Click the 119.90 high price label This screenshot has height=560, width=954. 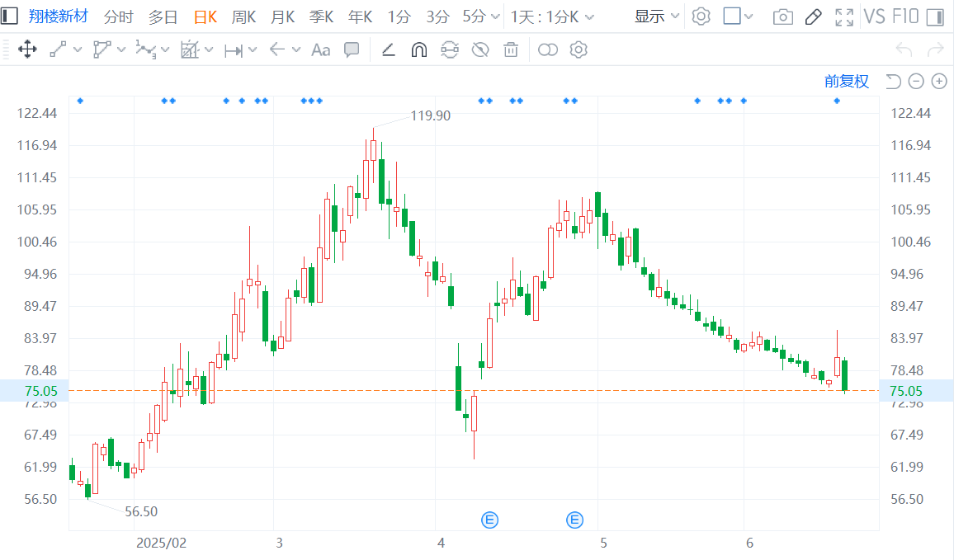(430, 115)
